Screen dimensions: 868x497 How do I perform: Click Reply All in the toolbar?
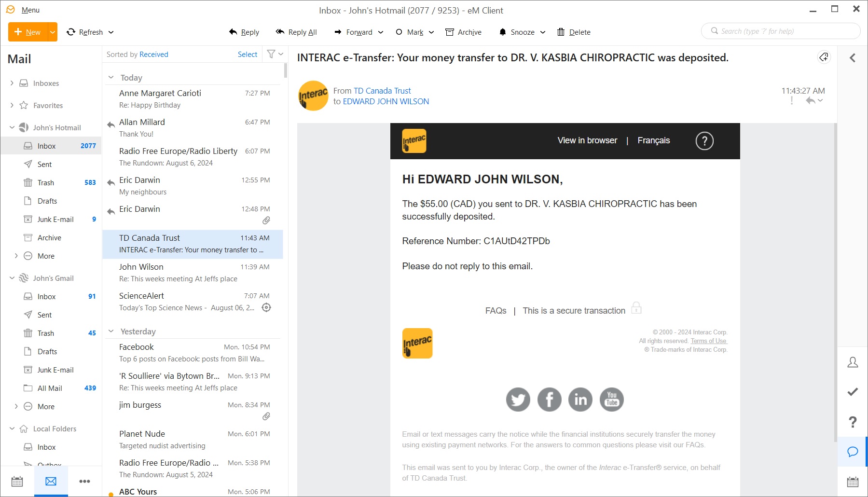coord(296,32)
